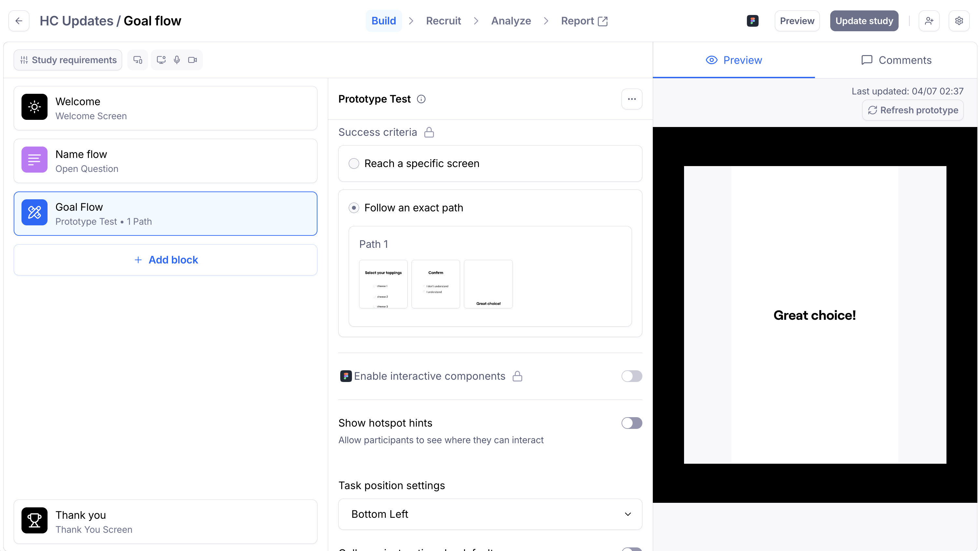
Task: Click the Preview button in header
Action: tap(797, 21)
